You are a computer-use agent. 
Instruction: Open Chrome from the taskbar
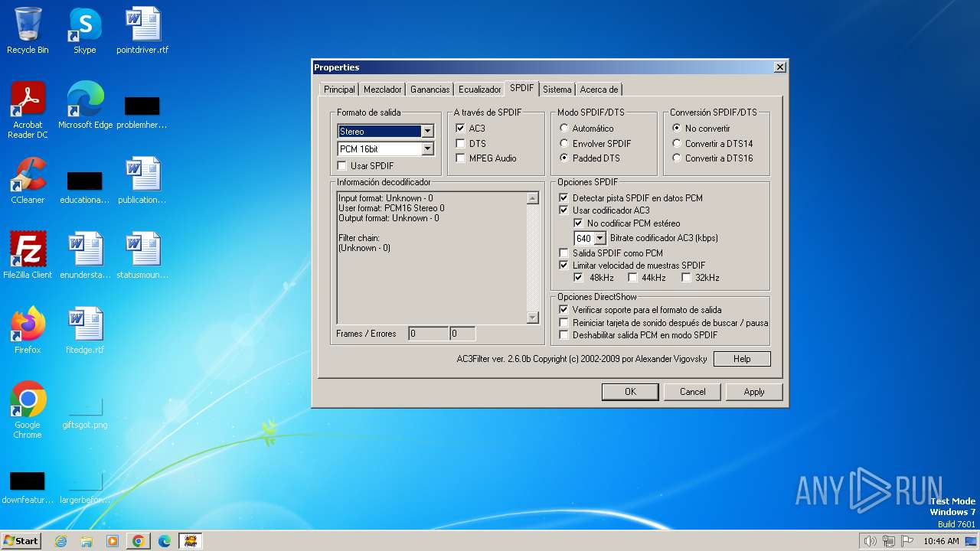pos(139,541)
